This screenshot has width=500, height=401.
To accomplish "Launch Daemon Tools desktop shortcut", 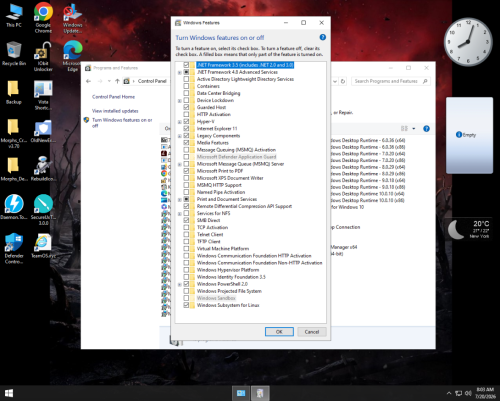I will tap(14, 207).
